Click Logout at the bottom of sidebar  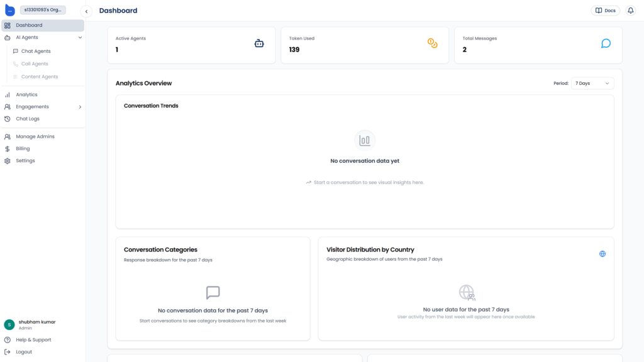[24, 352]
